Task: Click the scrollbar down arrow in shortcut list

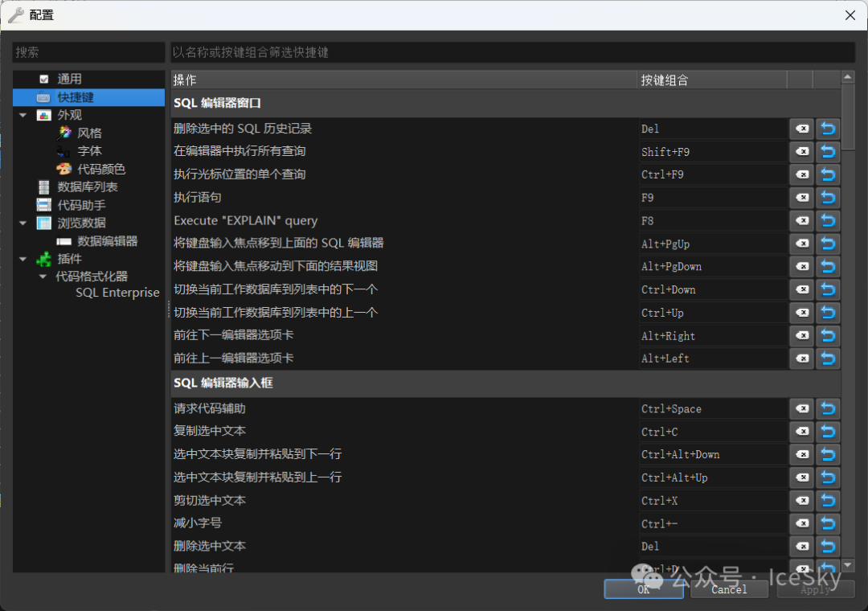Action: tap(847, 566)
